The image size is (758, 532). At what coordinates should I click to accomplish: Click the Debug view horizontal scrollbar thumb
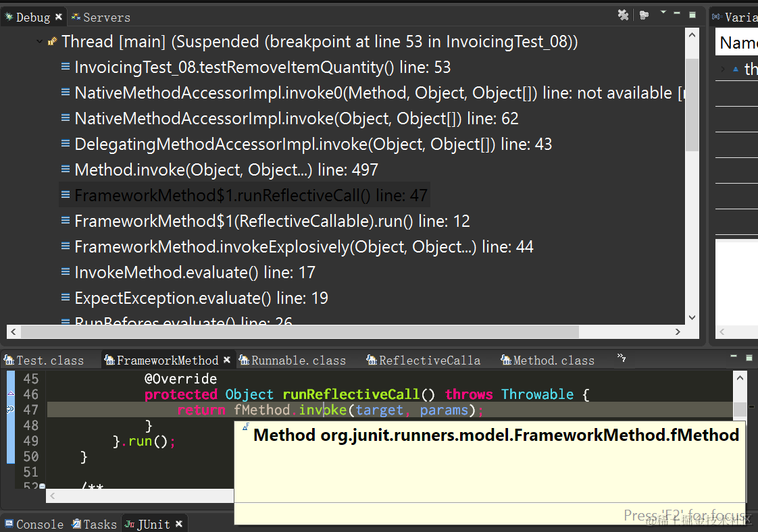[x=300, y=331]
